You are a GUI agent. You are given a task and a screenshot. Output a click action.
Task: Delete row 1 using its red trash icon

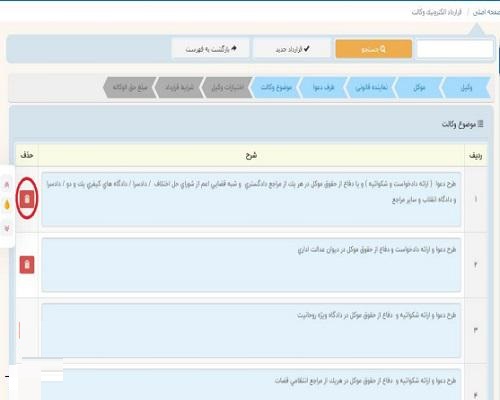(27, 199)
